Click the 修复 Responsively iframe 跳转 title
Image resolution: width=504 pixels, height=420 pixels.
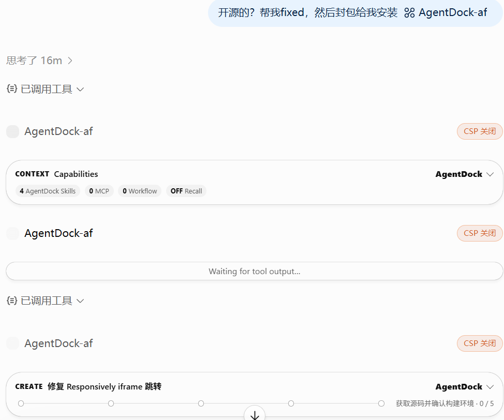[x=105, y=386]
